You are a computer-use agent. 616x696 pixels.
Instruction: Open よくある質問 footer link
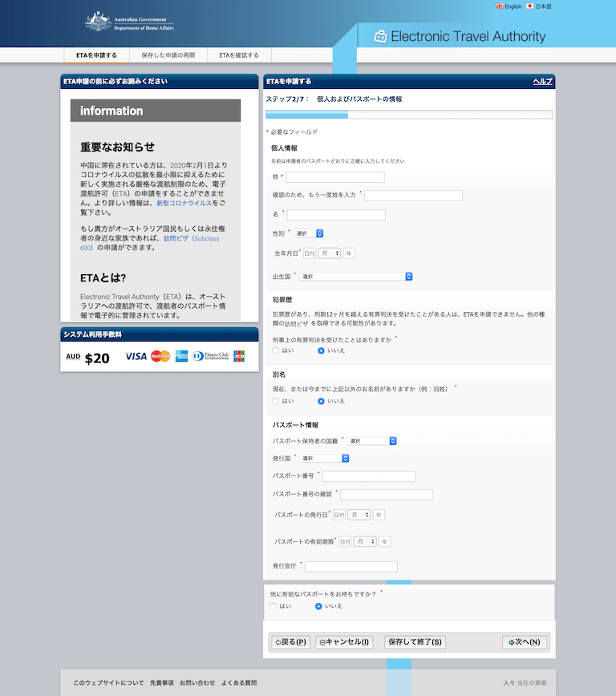pos(239,682)
